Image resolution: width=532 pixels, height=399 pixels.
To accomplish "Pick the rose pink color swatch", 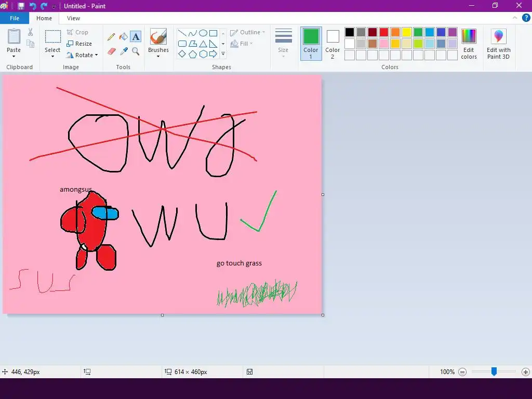I will 384,44.
